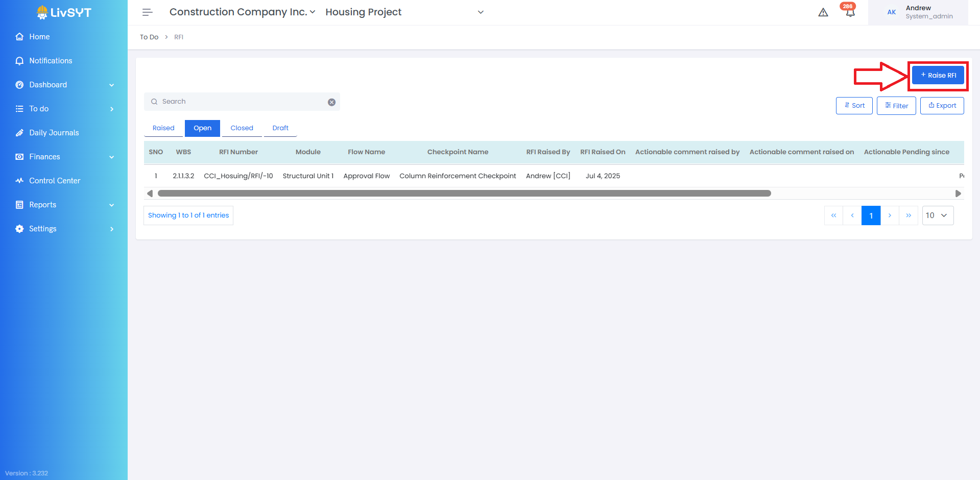This screenshot has width=980, height=480.
Task: Expand the Finances submenu chevron
Action: tap(112, 157)
